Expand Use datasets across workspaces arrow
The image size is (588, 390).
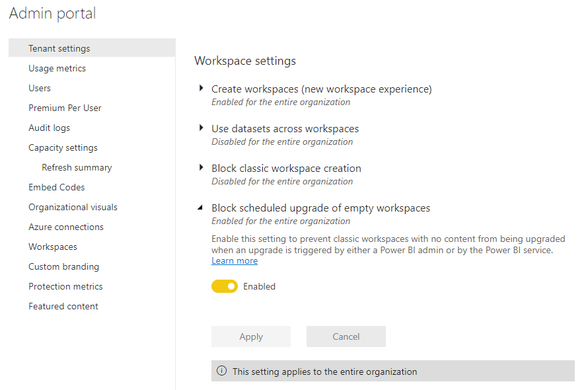[201, 128]
